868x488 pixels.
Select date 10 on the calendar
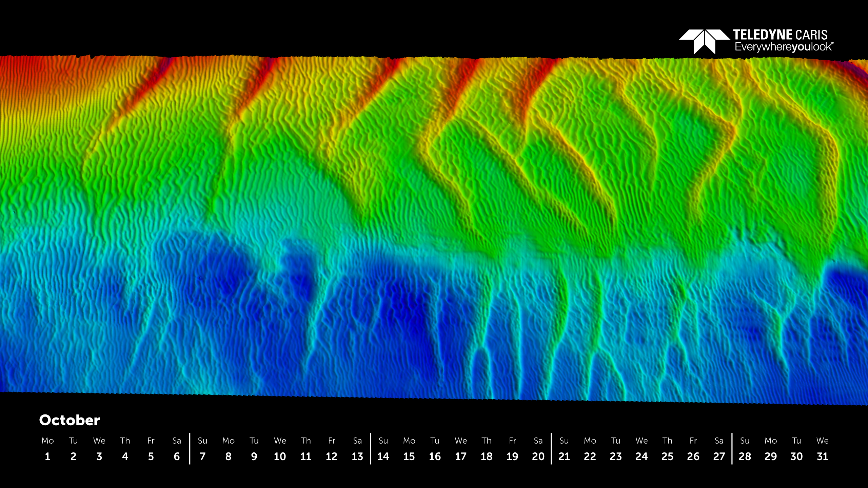pyautogui.click(x=280, y=456)
